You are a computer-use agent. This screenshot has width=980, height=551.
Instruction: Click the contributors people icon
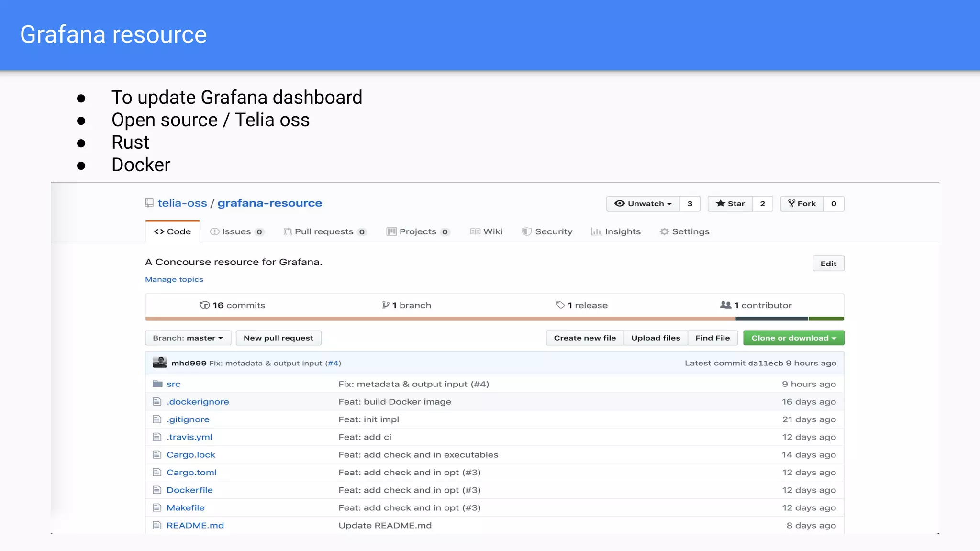tap(725, 305)
